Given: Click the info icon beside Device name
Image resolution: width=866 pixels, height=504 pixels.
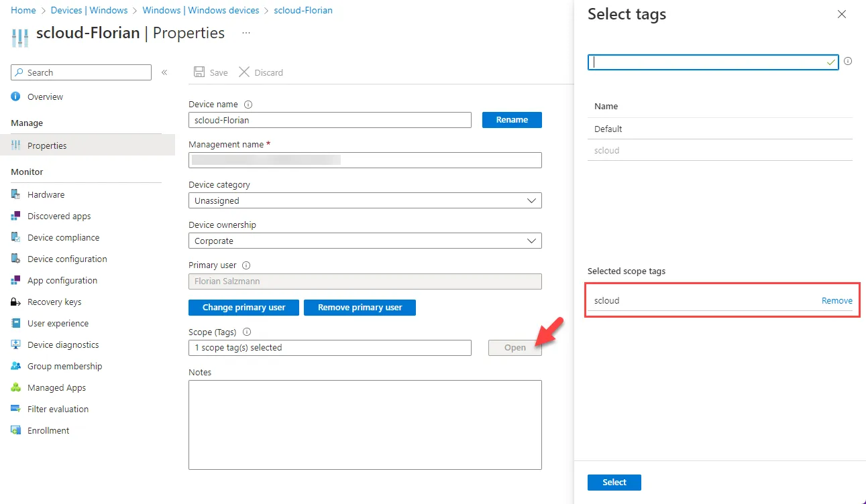Looking at the screenshot, I should click(x=248, y=105).
